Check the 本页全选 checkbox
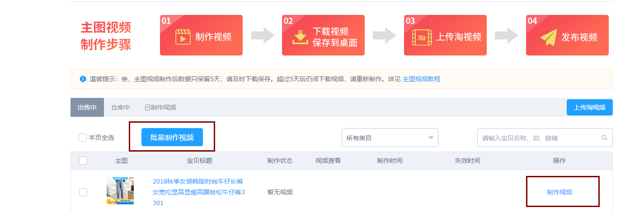 [x=83, y=138]
